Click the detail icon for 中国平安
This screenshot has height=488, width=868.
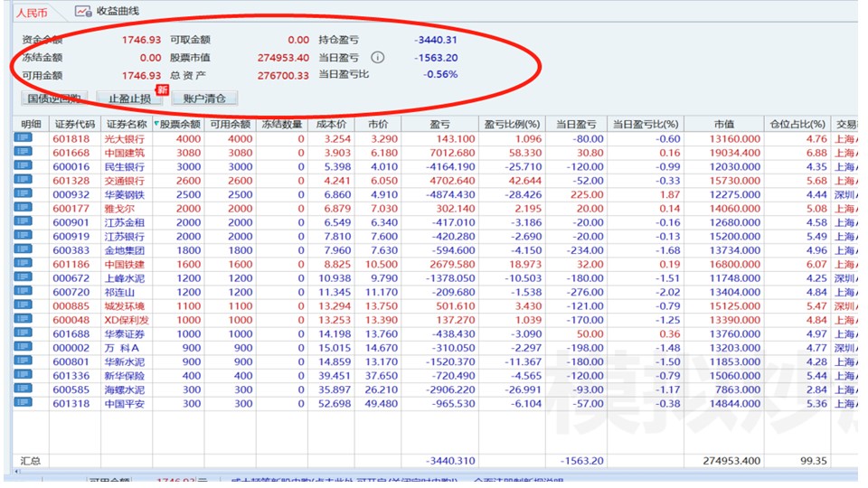pos(23,403)
